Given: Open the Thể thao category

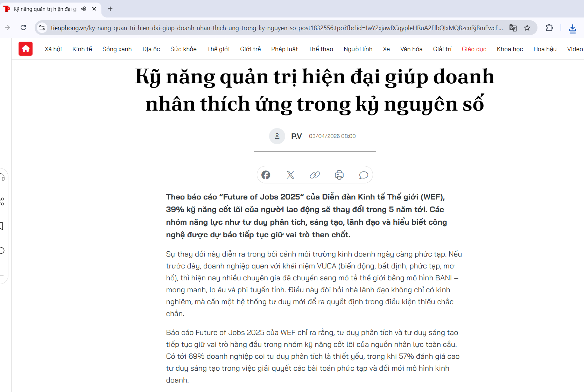Looking at the screenshot, I should (x=321, y=49).
